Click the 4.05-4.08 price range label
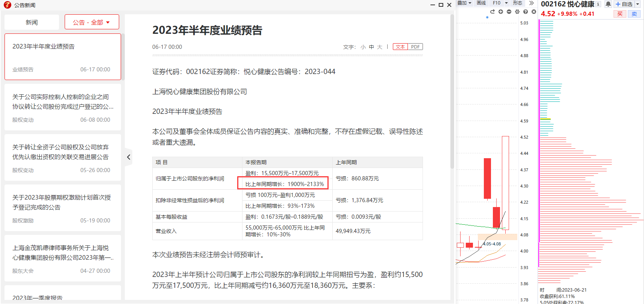Image resolution: width=644 pixels, height=304 pixels. coord(492,244)
